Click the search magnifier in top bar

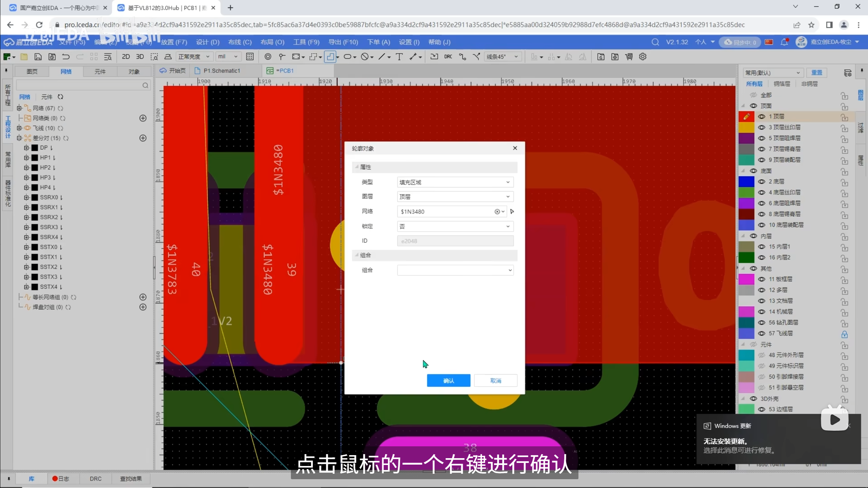tap(655, 42)
